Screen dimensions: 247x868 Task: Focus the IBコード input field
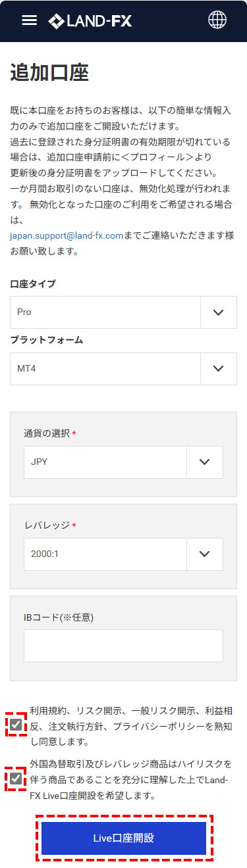pos(123,646)
